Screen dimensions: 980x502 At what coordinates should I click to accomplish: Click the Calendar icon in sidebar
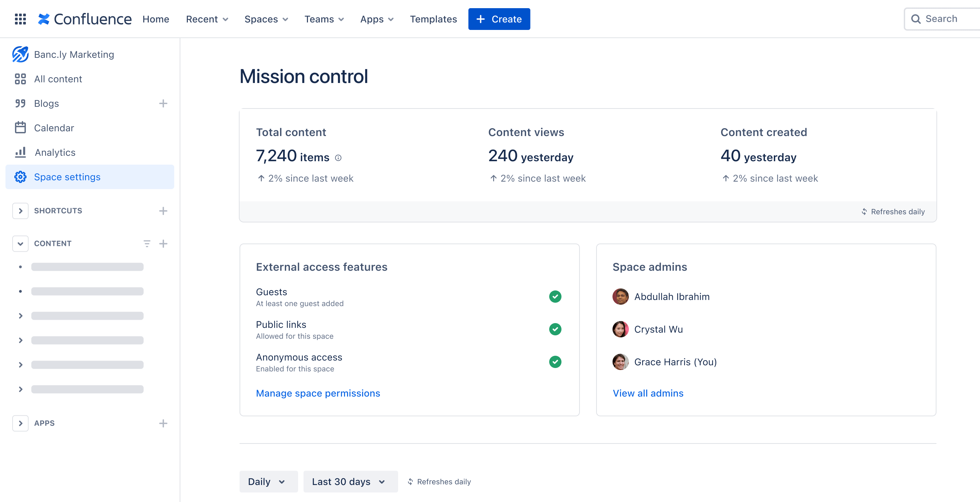(x=19, y=128)
